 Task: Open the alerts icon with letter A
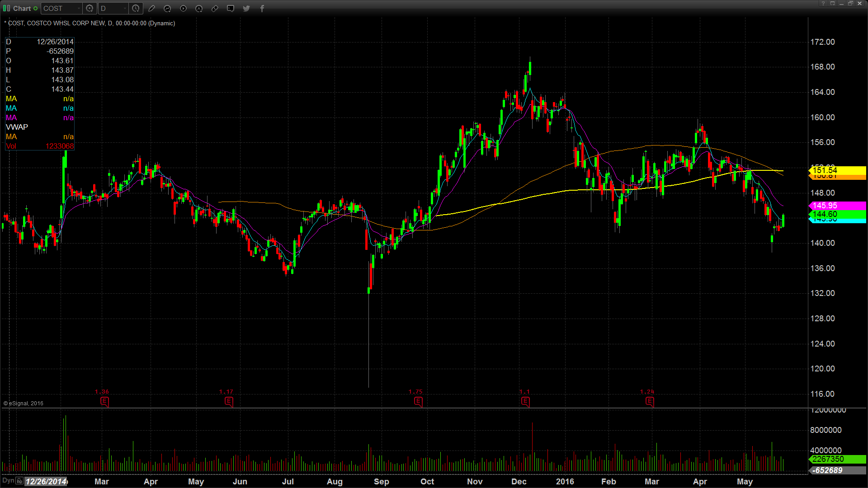(199, 9)
